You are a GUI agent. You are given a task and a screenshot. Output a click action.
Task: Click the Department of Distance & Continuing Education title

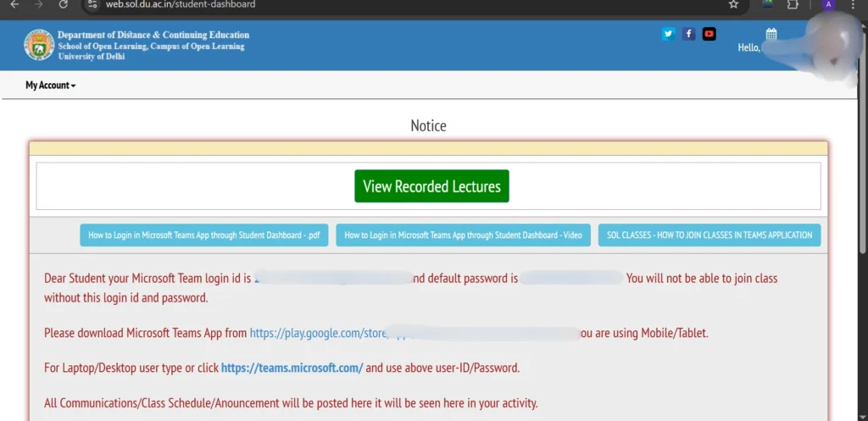click(153, 35)
